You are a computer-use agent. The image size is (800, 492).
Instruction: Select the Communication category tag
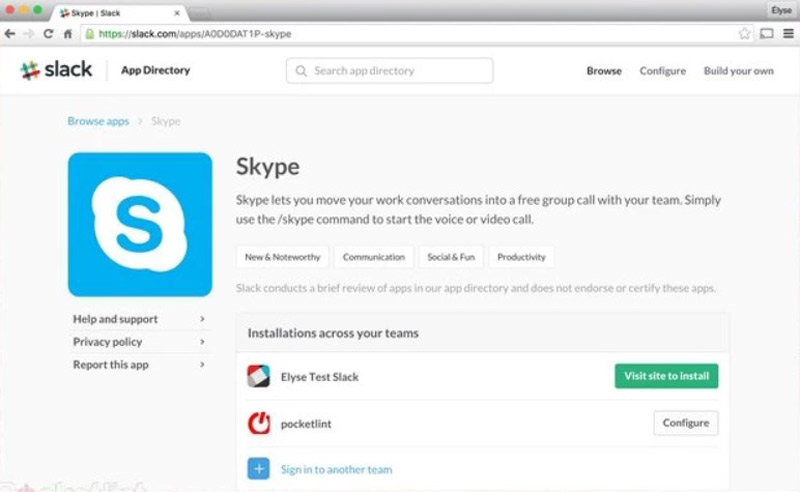[373, 257]
